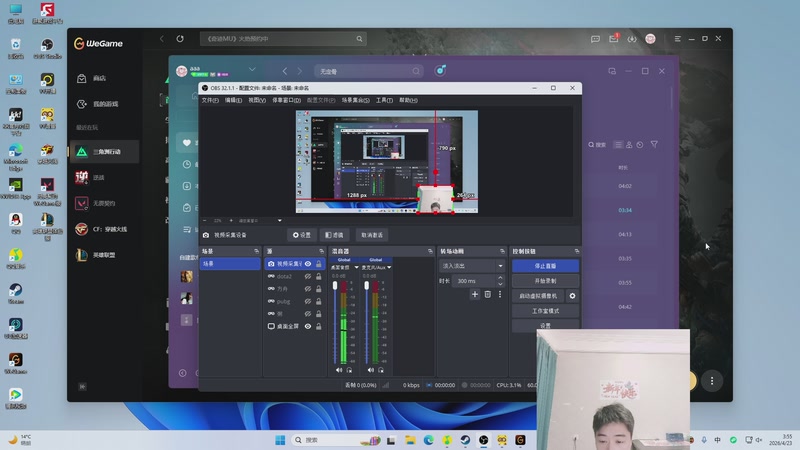Screen dimensions: 800x450
Task: Collapse the WeGame sidebar
Action: coord(82,387)
